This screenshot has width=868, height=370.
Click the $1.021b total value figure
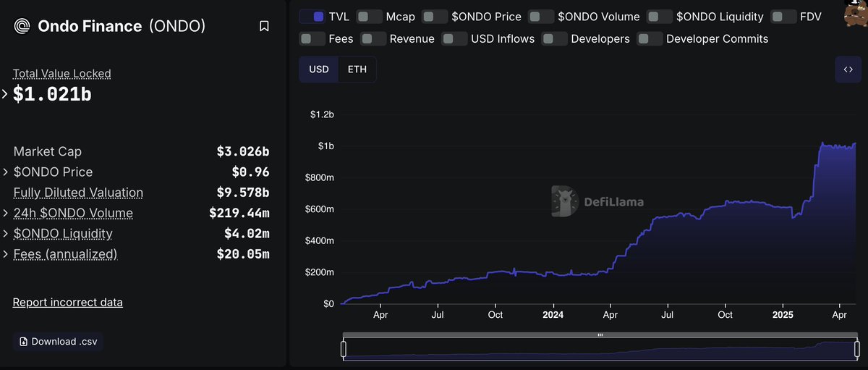pyautogui.click(x=52, y=93)
